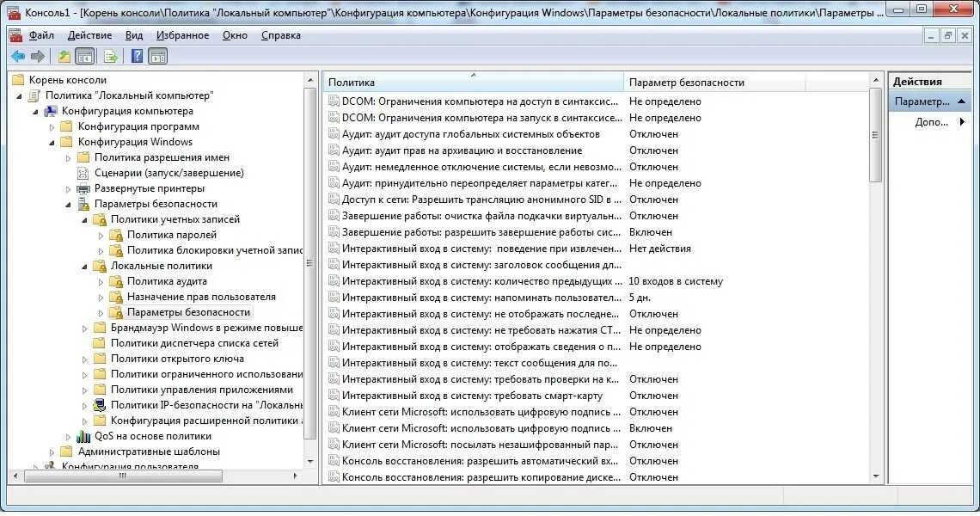Expand the Политики открытого ключа node
Viewport: 980px width, 516px height.
[x=84, y=359]
